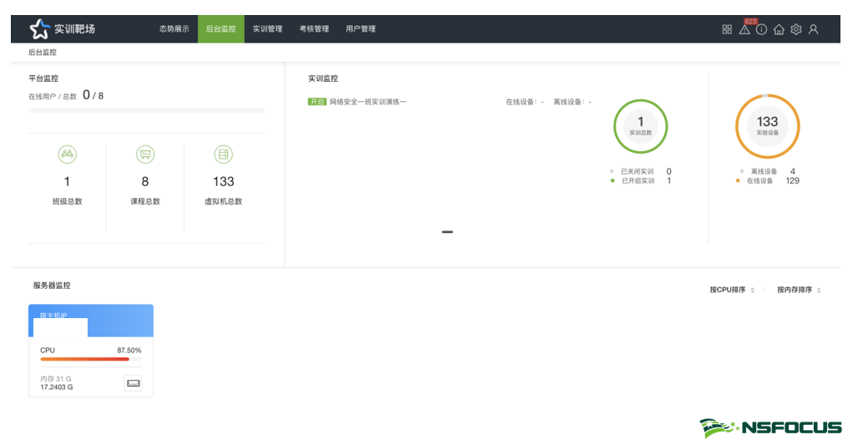Click the 实训靶场 star logo
The height and width of the screenshot is (445, 868).
[x=40, y=29]
